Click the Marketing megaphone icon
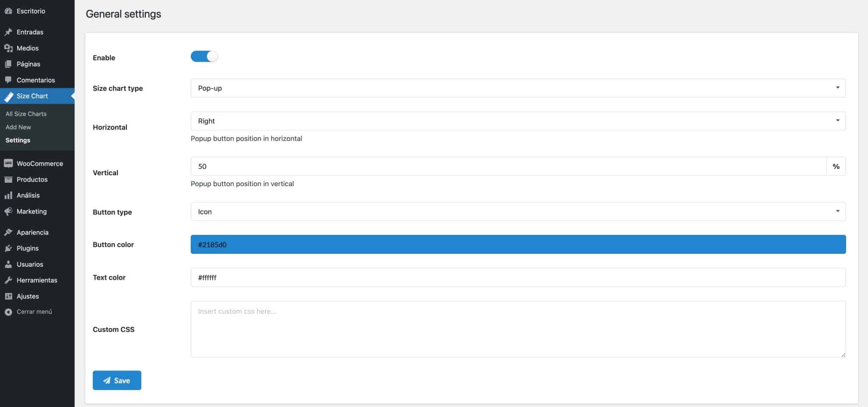868x407 pixels. click(8, 211)
